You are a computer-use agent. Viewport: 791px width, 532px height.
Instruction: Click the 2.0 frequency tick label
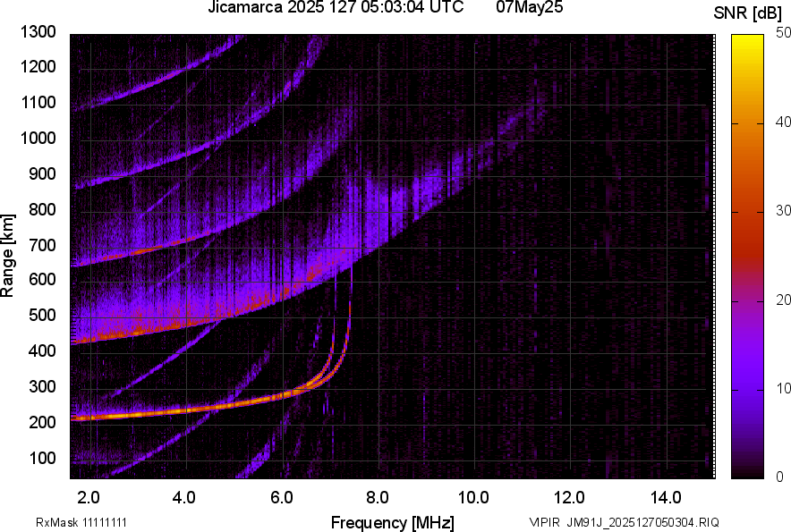click(x=89, y=498)
